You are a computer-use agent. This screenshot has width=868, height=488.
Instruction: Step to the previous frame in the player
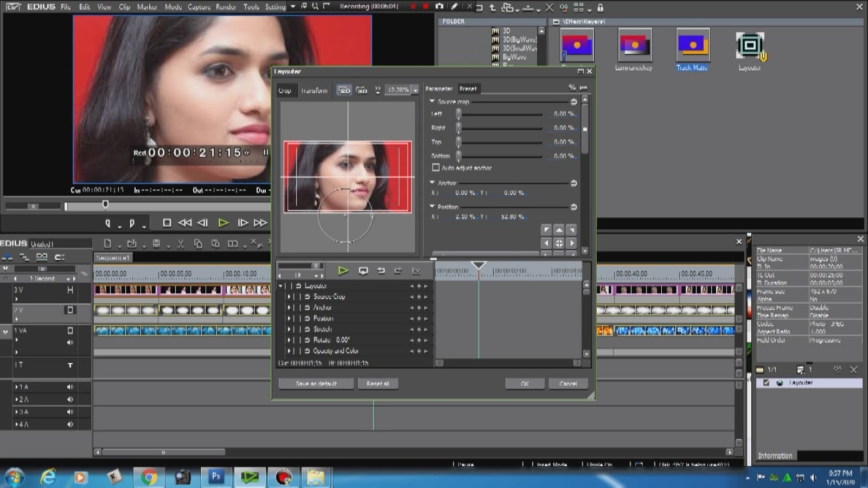pyautogui.click(x=202, y=223)
